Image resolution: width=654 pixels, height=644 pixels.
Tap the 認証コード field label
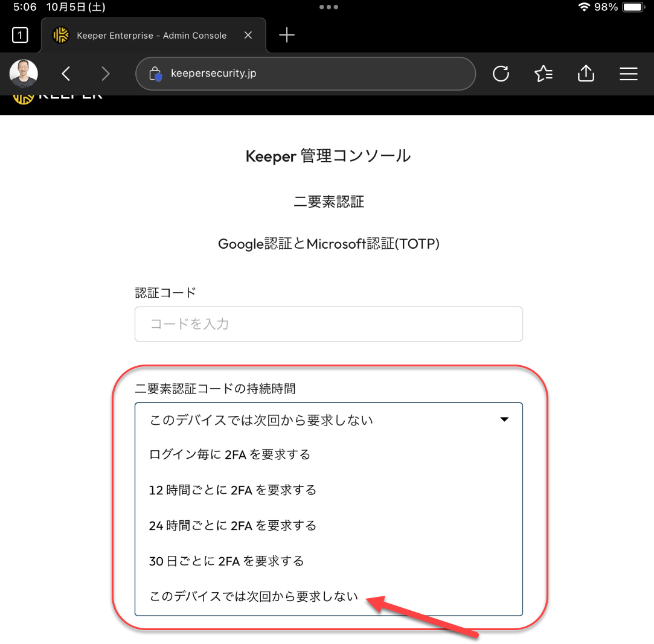[x=165, y=293]
